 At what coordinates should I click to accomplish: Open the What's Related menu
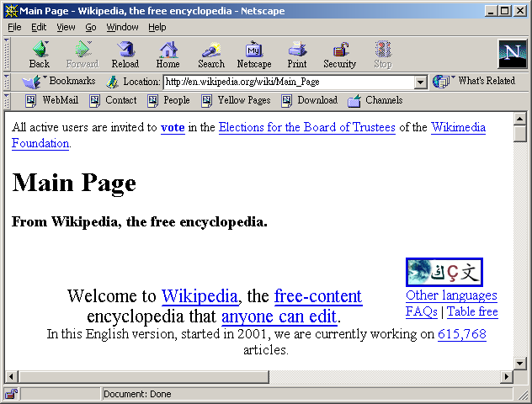[474, 82]
